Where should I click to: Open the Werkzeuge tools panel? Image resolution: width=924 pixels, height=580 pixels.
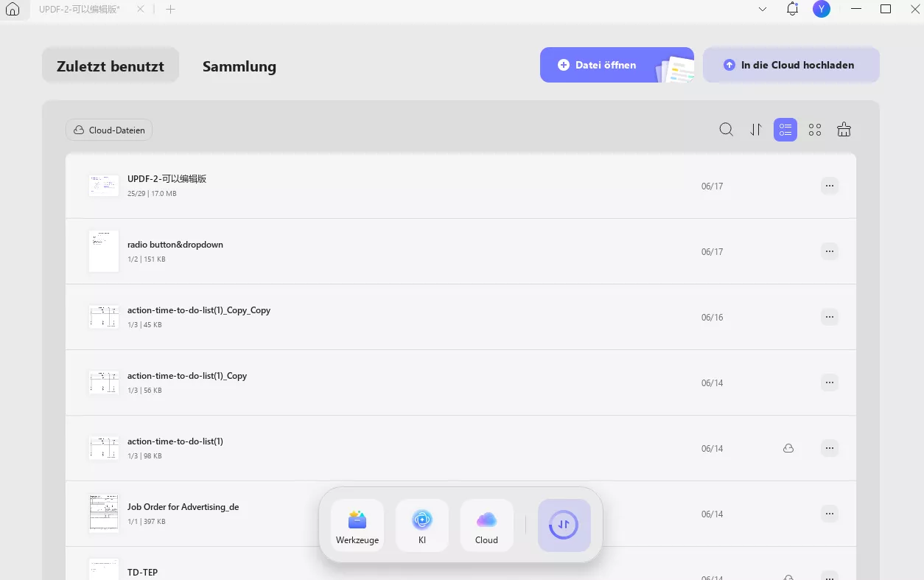point(357,525)
